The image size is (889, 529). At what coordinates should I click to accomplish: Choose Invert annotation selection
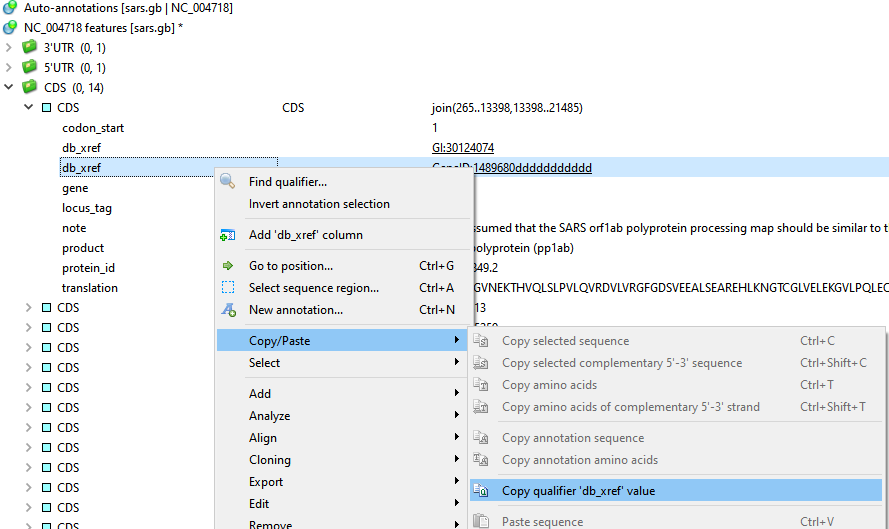[344, 204]
